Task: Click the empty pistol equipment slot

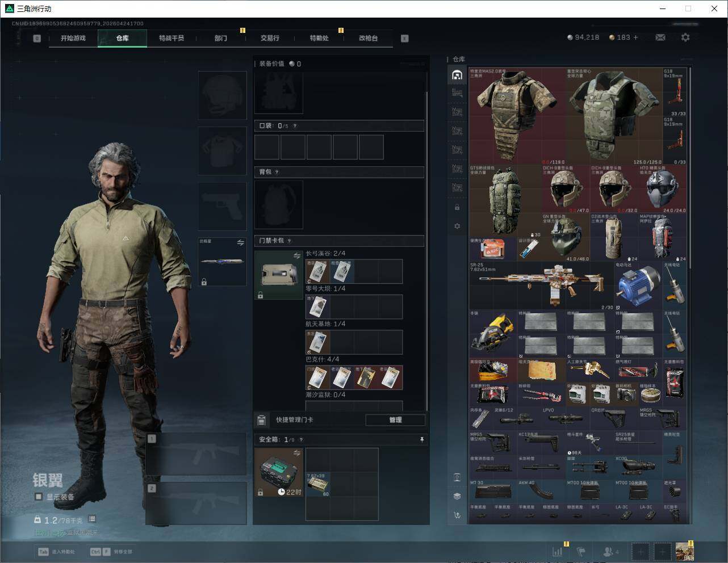Action: click(223, 207)
